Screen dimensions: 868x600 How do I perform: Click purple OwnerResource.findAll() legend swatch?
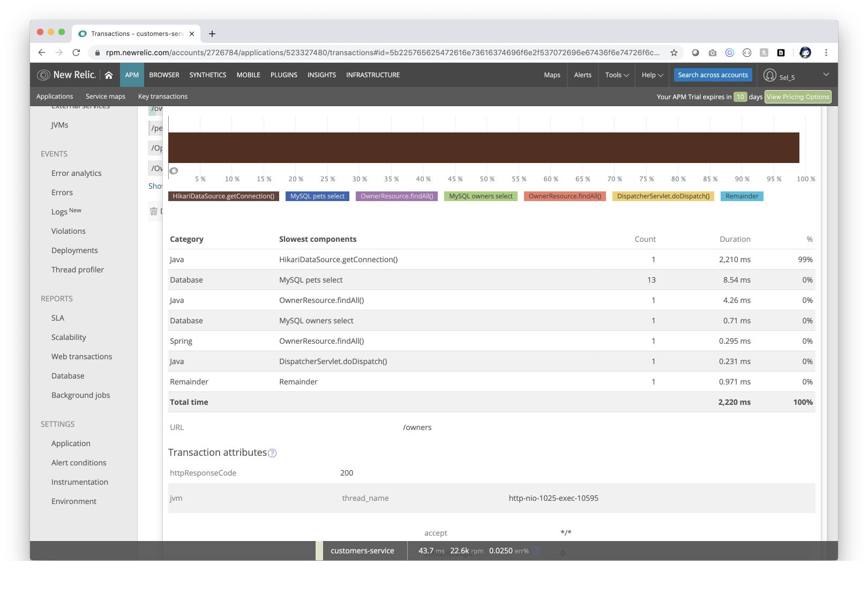(396, 196)
